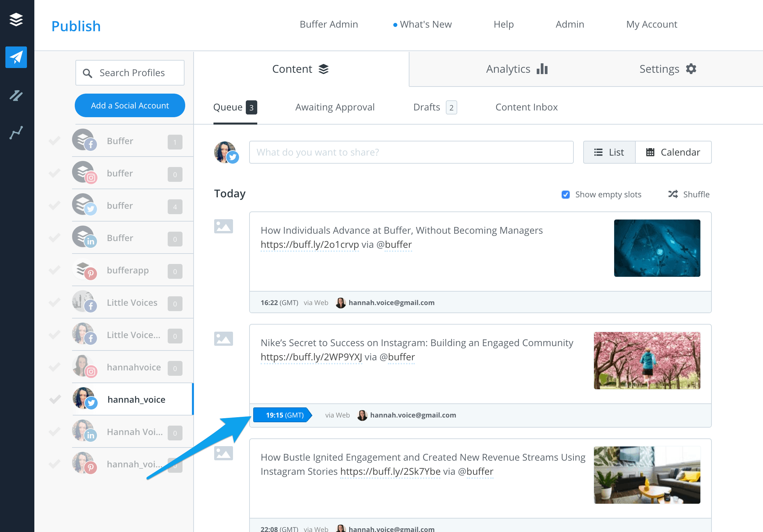Open the Admin link

570,24
